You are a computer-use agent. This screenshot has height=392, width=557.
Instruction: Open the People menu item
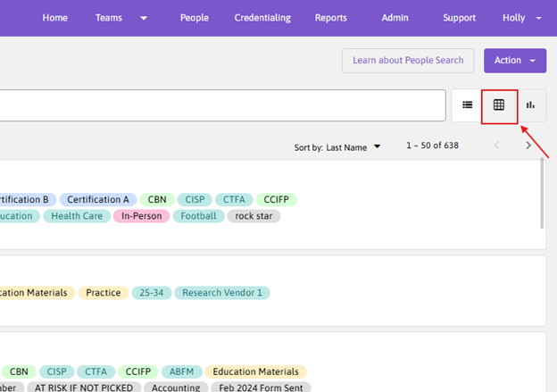pos(195,18)
